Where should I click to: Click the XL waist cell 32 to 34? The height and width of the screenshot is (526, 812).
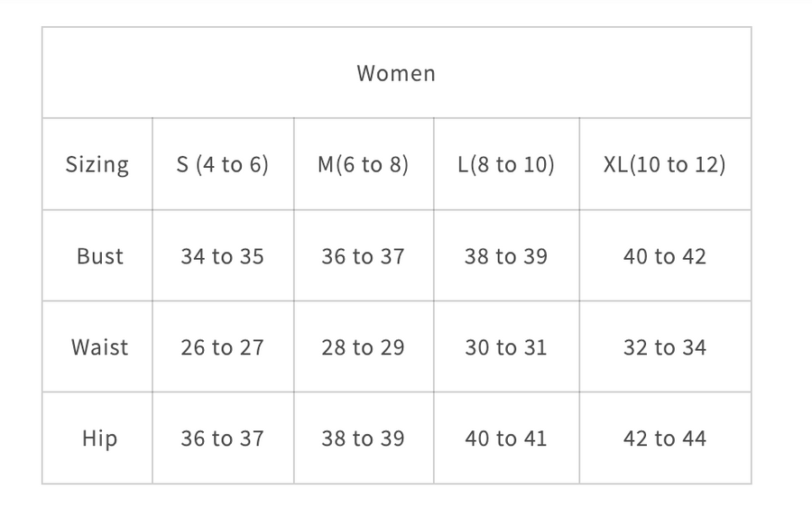(664, 347)
